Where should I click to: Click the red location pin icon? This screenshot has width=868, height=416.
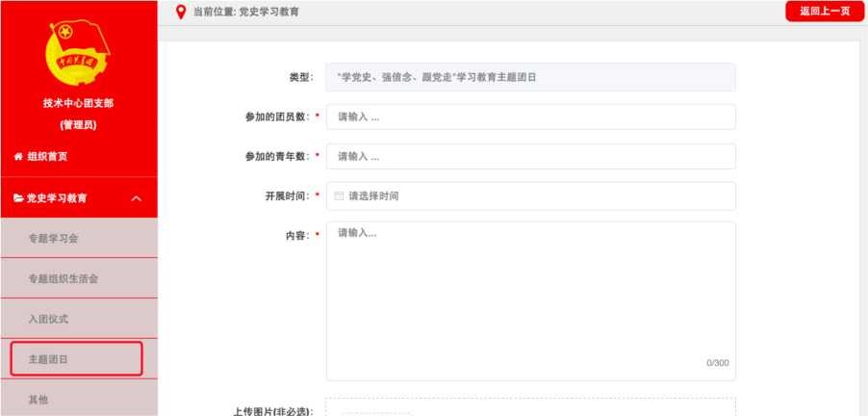pyautogui.click(x=179, y=12)
